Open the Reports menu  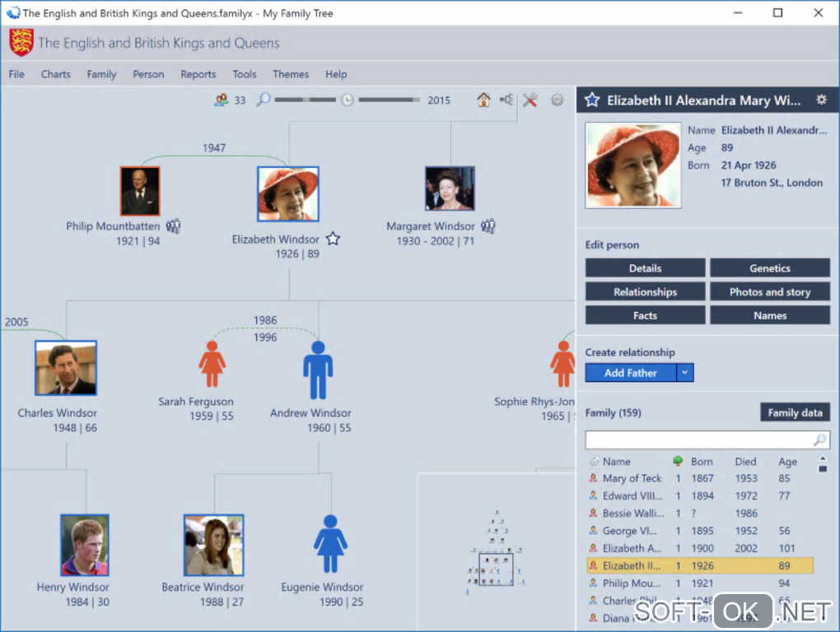(198, 74)
